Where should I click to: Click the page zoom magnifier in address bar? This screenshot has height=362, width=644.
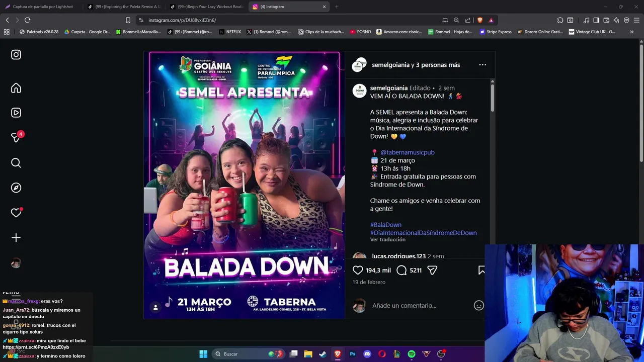[x=456, y=20]
